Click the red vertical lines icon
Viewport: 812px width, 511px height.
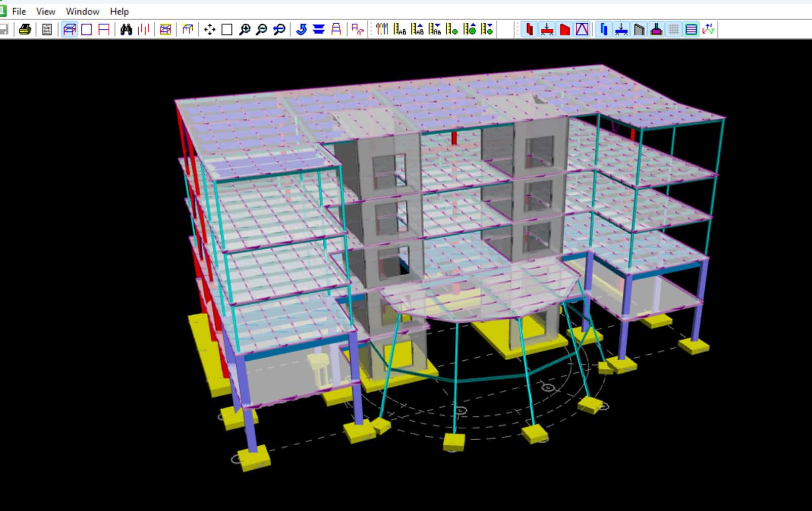pyautogui.click(x=143, y=29)
